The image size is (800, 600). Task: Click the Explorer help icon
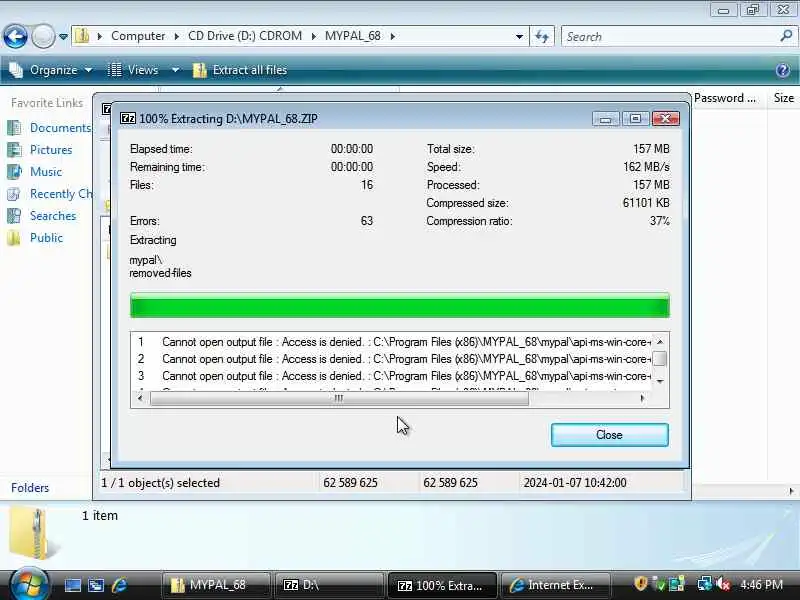pos(783,70)
